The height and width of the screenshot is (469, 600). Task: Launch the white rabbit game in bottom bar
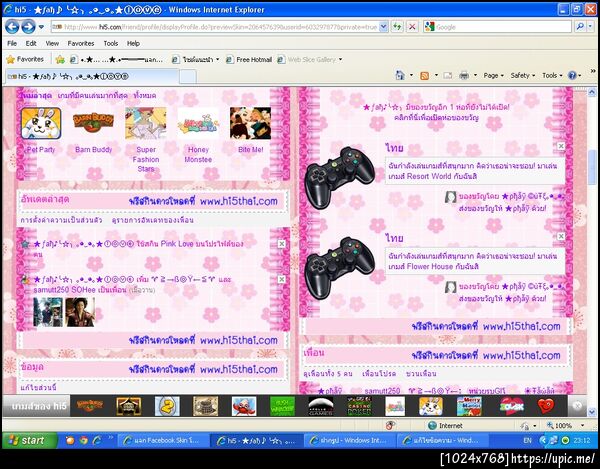point(430,406)
